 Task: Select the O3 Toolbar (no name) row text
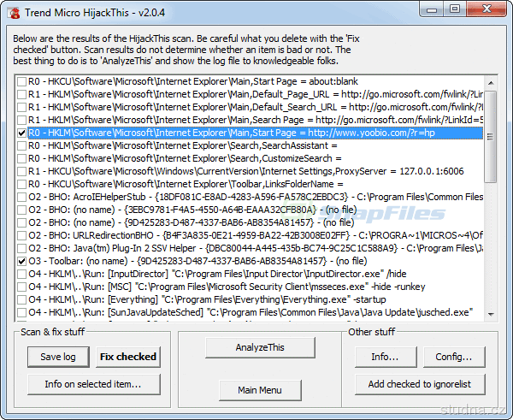click(198, 261)
